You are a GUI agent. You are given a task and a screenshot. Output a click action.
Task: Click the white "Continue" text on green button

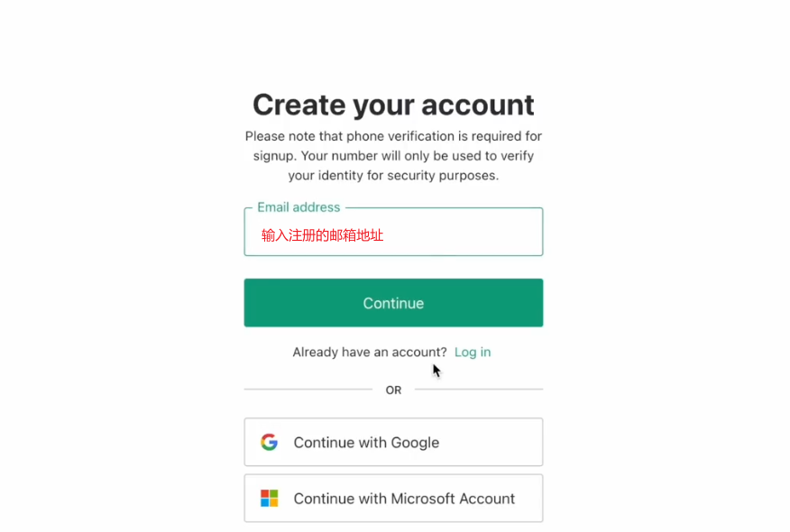393,303
